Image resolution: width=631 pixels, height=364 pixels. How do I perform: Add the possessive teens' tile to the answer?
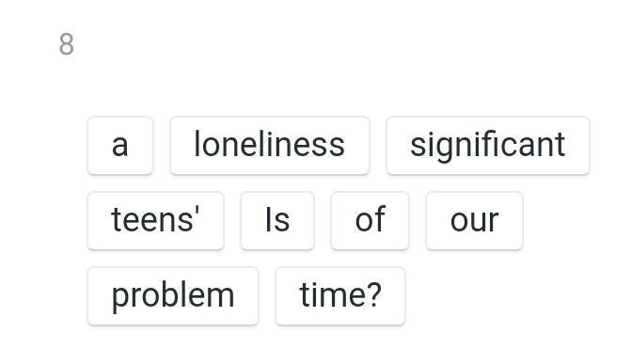(156, 221)
